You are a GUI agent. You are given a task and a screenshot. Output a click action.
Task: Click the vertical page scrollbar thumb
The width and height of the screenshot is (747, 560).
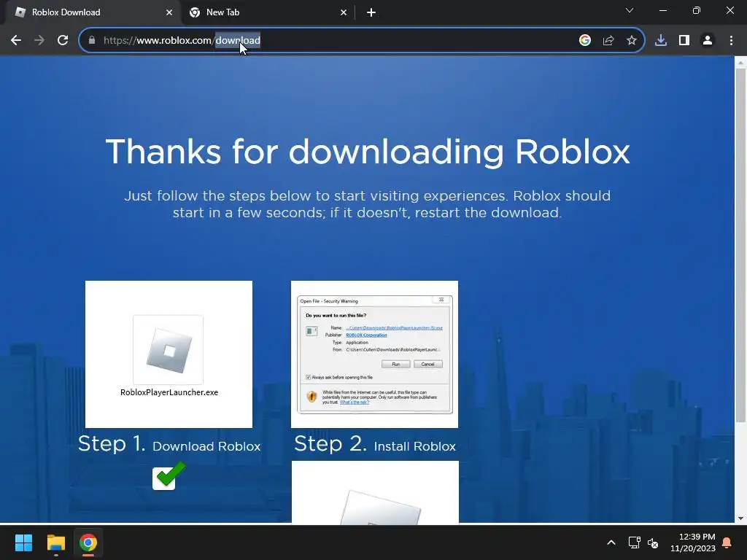[740, 245]
